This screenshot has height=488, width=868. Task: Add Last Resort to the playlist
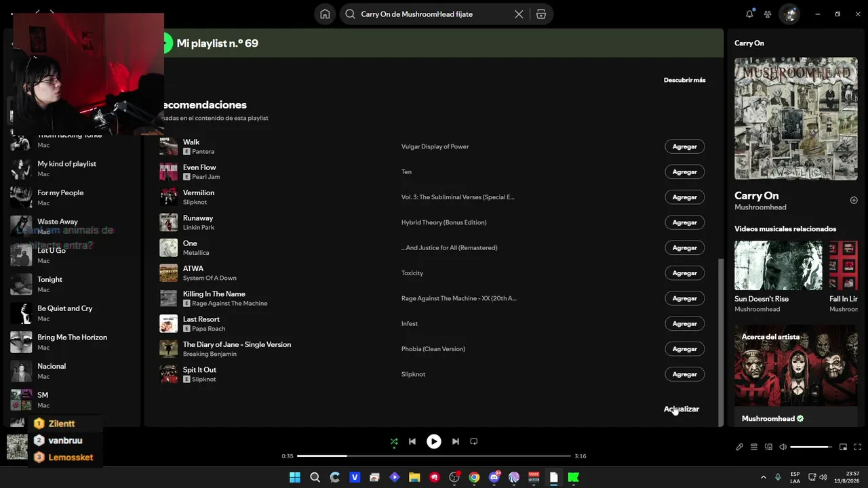[684, 323]
